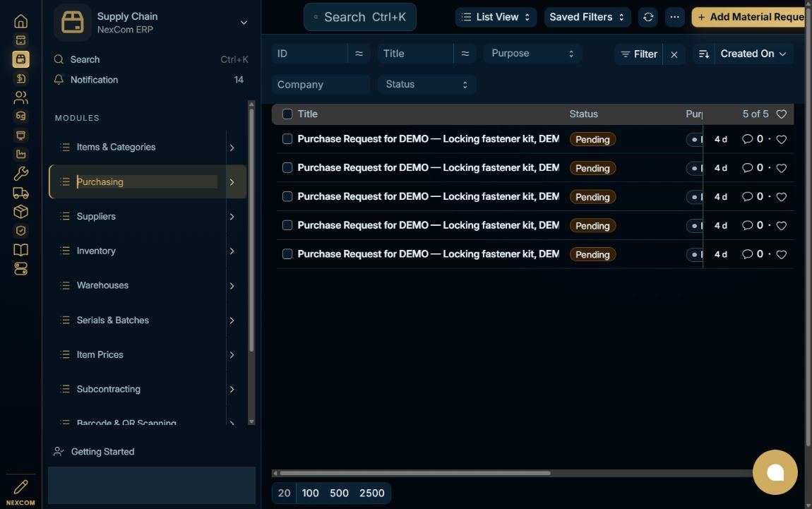Viewport: 812px width, 509px height.
Task: Focus the top Search Ctrl+K box
Action: (x=360, y=17)
